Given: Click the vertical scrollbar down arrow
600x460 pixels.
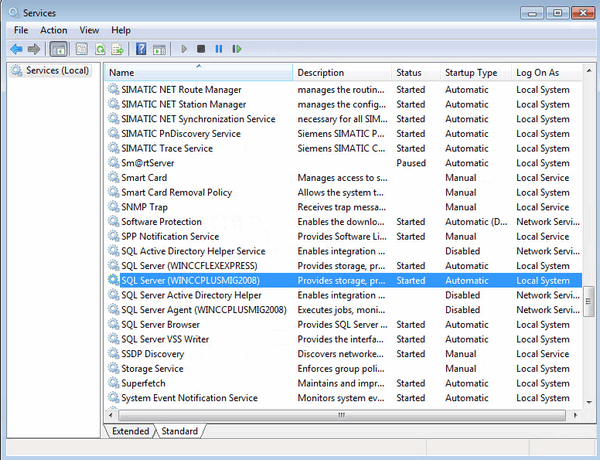Looking at the screenshot, I should click(589, 402).
